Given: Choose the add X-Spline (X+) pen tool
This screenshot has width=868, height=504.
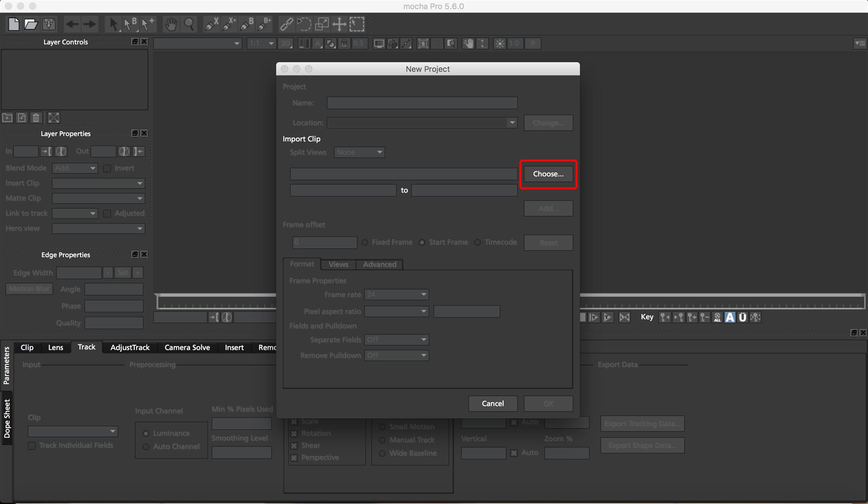Looking at the screenshot, I should coord(229,24).
